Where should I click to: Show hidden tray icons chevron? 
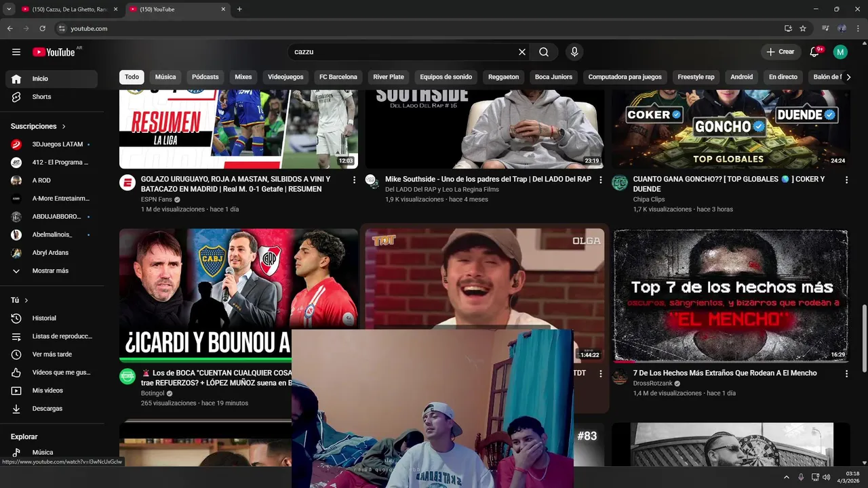[x=787, y=477]
